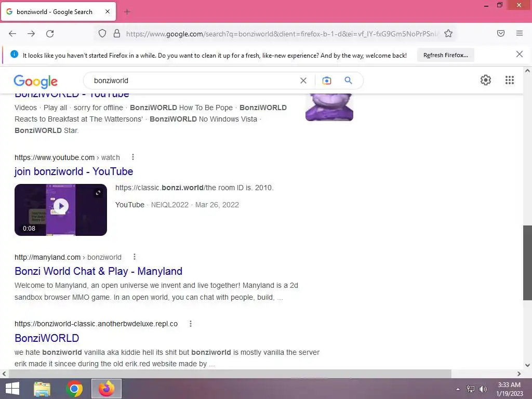Screen dimensions: 532x399
Task: Open the join bonziworld - YouTube result
Action: point(74,171)
